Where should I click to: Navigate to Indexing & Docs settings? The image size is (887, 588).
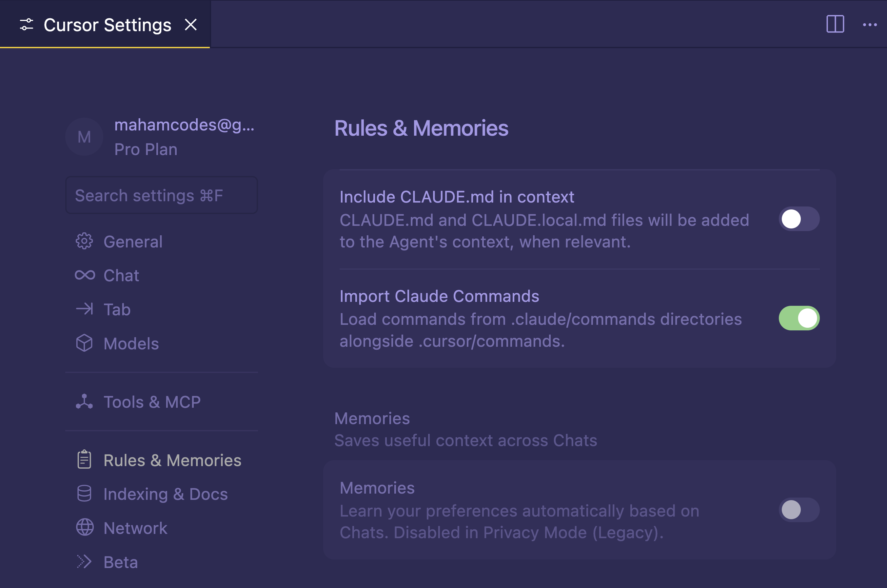165,494
